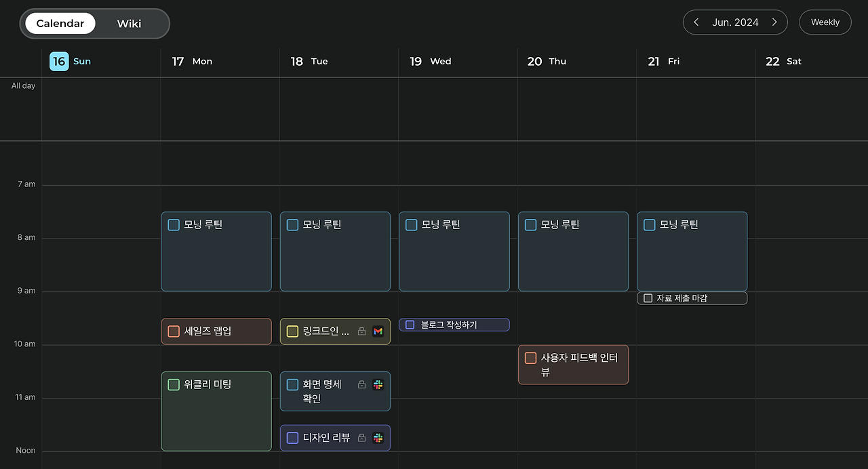
Task: Select Wednesday 19 column header
Action: 430,61
